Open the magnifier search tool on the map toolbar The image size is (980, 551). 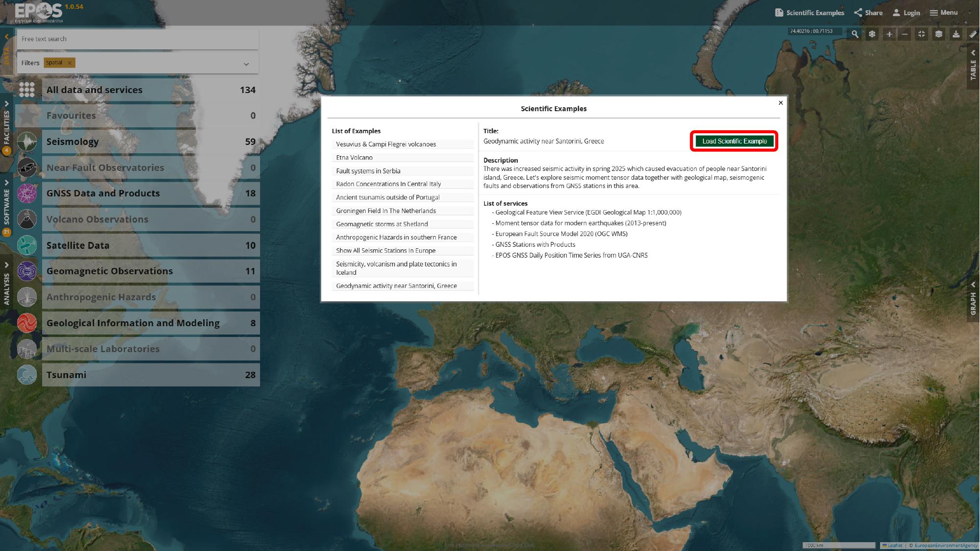[x=854, y=34]
